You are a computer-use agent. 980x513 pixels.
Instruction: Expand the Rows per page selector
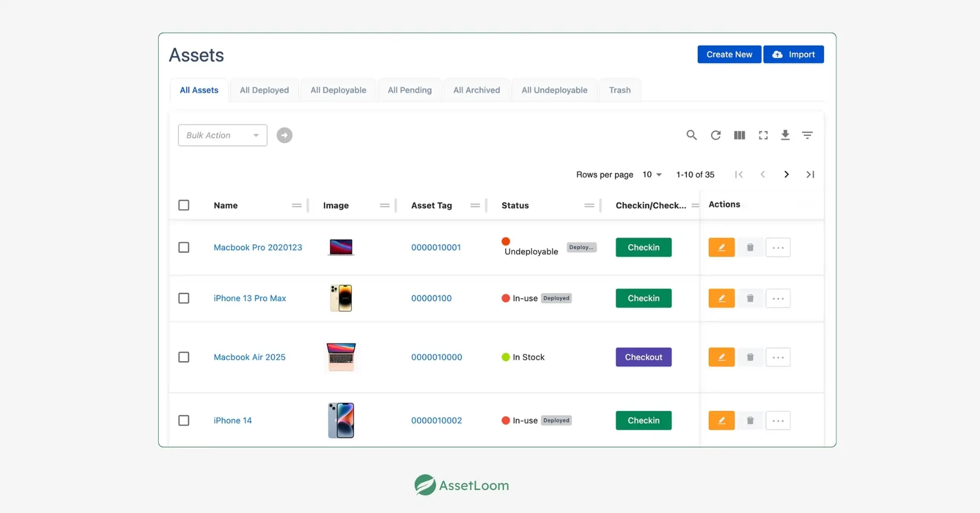(652, 175)
